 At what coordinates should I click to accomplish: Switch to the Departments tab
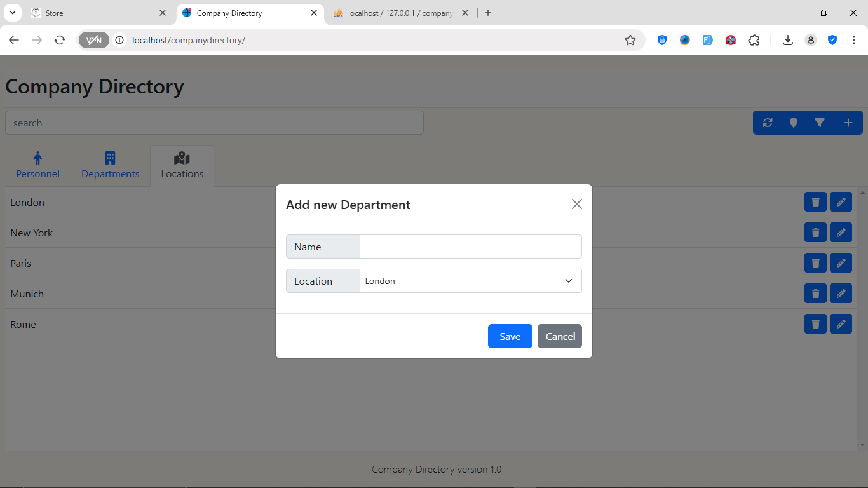tap(110, 165)
